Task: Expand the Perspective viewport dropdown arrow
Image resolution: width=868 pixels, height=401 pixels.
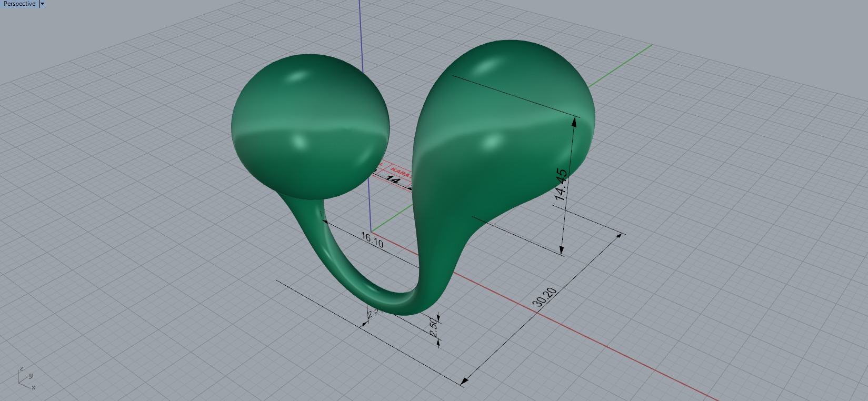Action: click(43, 4)
